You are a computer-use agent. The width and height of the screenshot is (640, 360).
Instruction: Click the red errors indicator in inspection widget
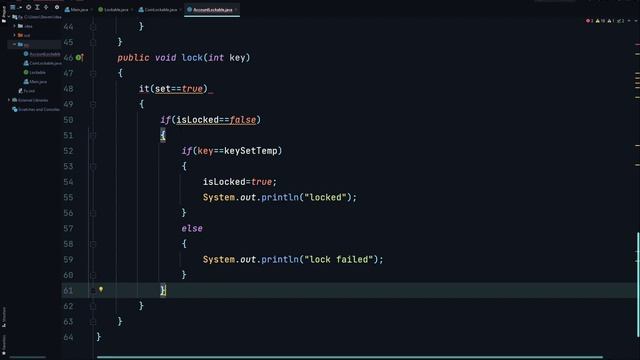point(589,20)
